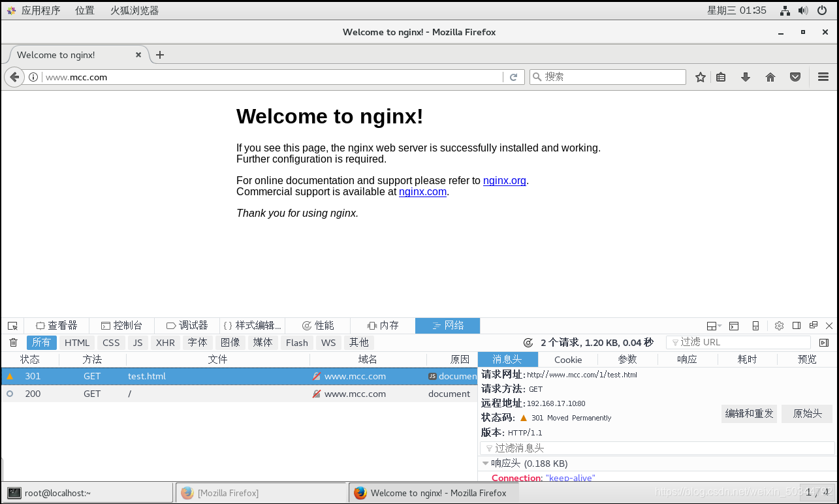The width and height of the screenshot is (839, 504).
Task: Collapse the 响应头 section
Action: 486,464
